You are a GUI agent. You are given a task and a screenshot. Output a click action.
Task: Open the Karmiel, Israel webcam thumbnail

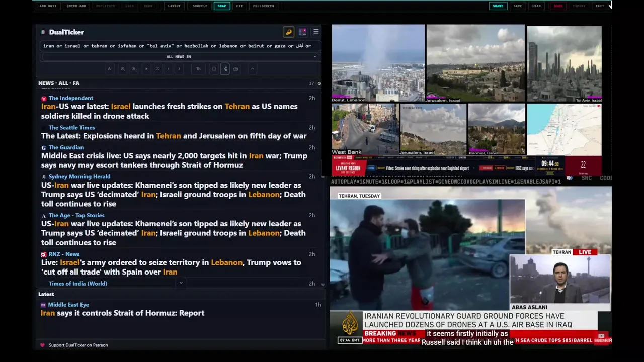[497, 129]
